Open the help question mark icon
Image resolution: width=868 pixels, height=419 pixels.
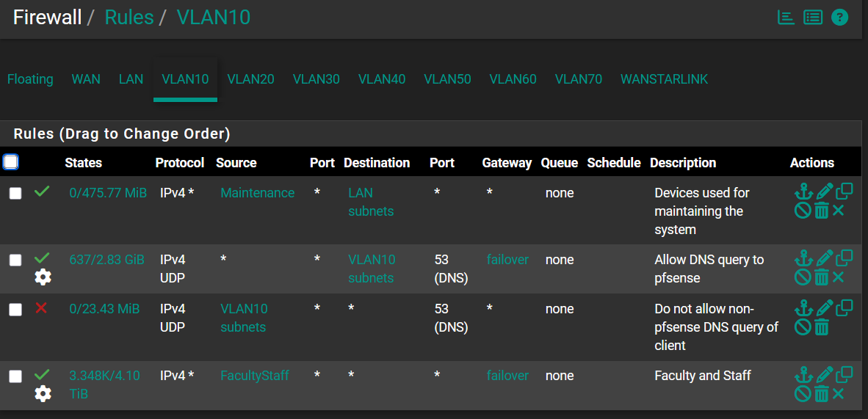coord(840,18)
